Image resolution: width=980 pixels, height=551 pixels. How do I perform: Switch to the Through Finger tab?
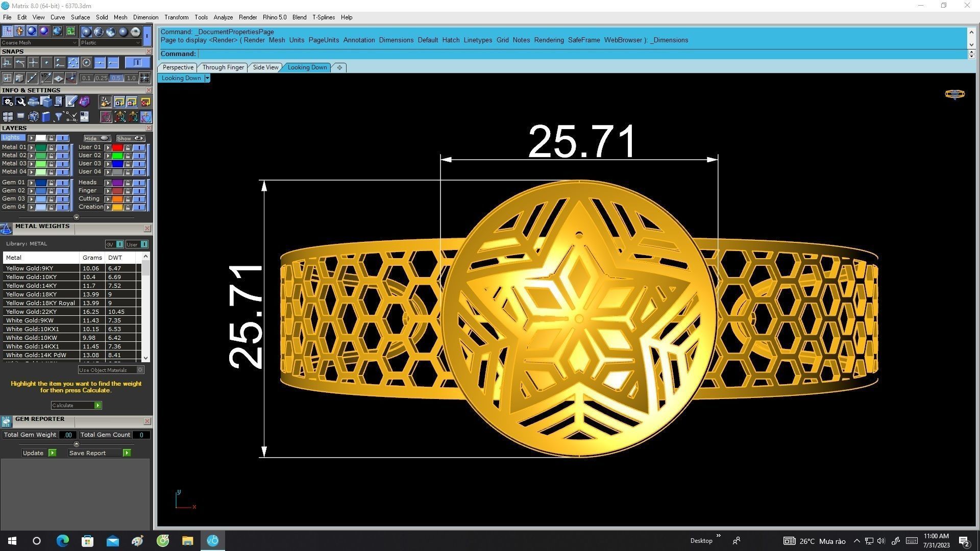[223, 67]
